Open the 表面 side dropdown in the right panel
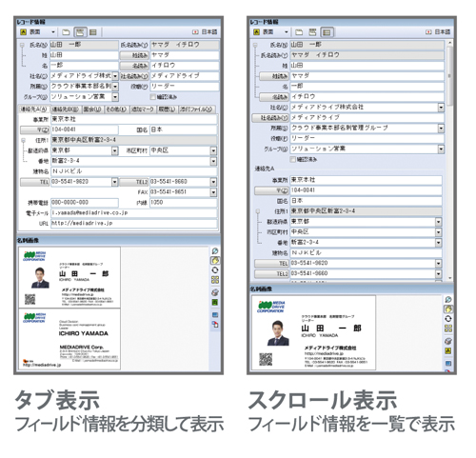476x458 pixels. pyautogui.click(x=287, y=32)
